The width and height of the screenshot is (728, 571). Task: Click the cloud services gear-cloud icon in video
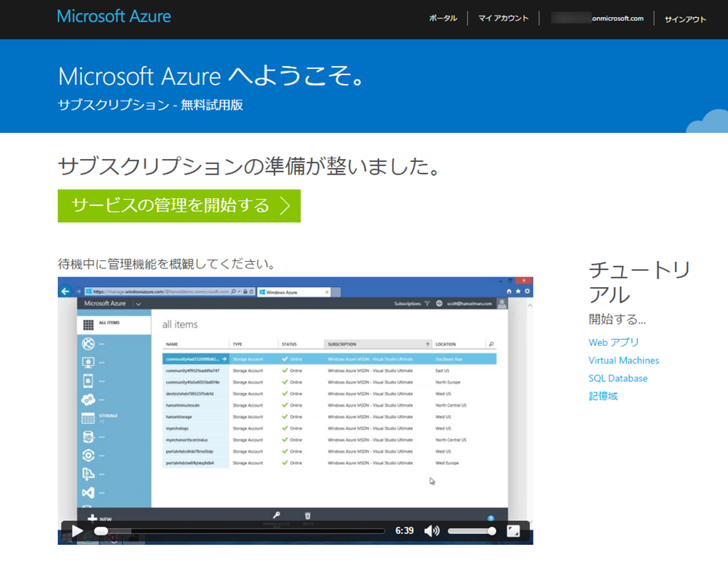(88, 399)
